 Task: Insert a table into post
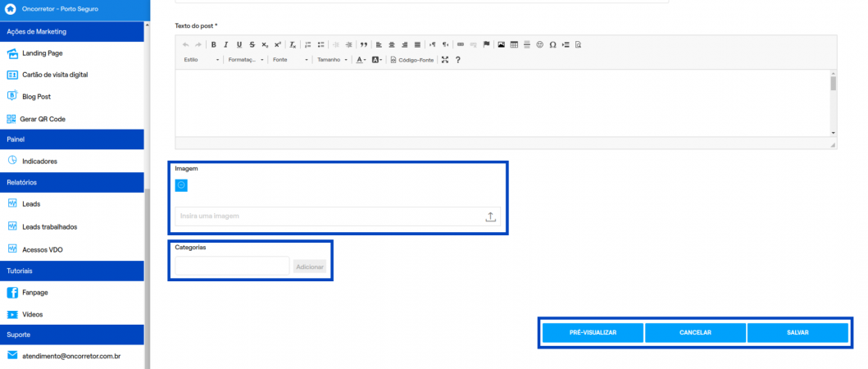pyautogui.click(x=514, y=45)
